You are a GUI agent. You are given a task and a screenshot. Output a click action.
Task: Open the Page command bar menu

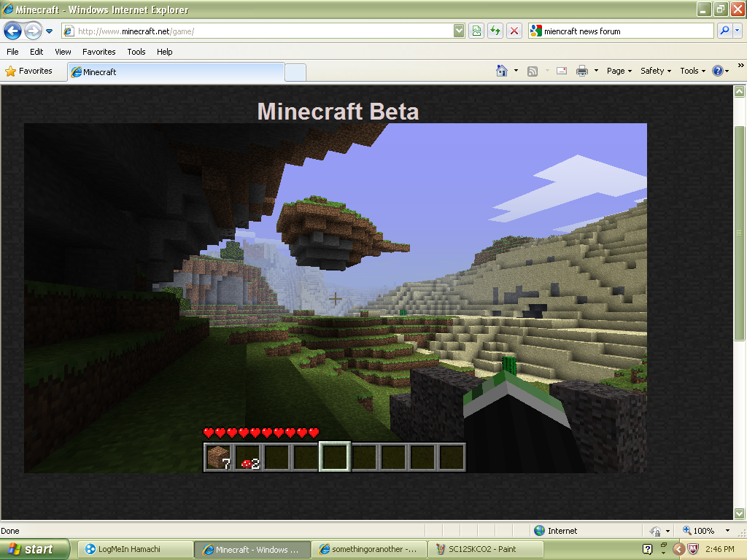pos(619,71)
